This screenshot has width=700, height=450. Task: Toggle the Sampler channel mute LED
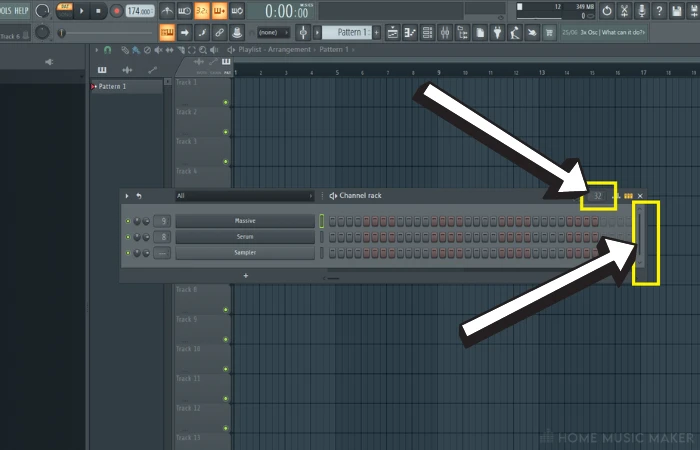[127, 253]
